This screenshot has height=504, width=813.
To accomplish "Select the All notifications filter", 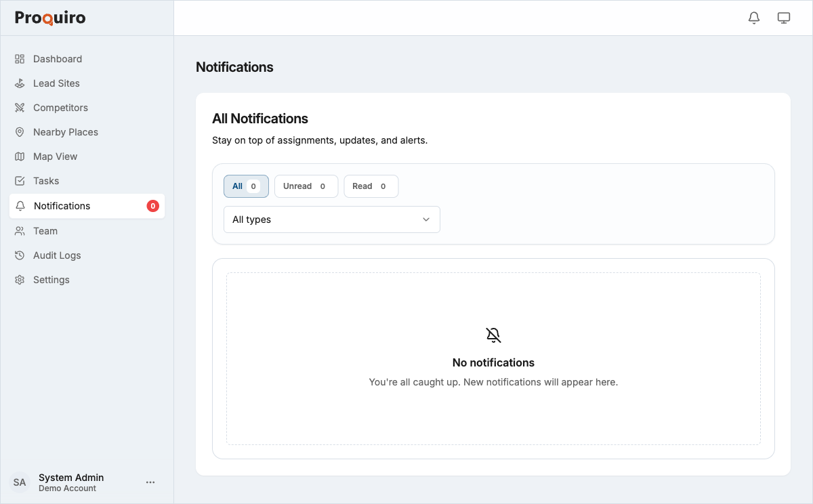I will [x=246, y=186].
